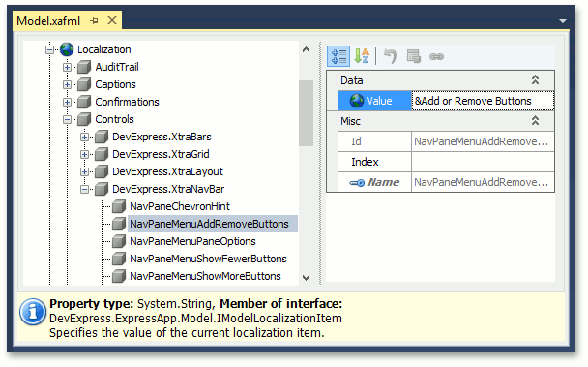Select DevExpress.XtraNavBar in the tree
The width and height of the screenshot is (588, 367).
pos(168,190)
